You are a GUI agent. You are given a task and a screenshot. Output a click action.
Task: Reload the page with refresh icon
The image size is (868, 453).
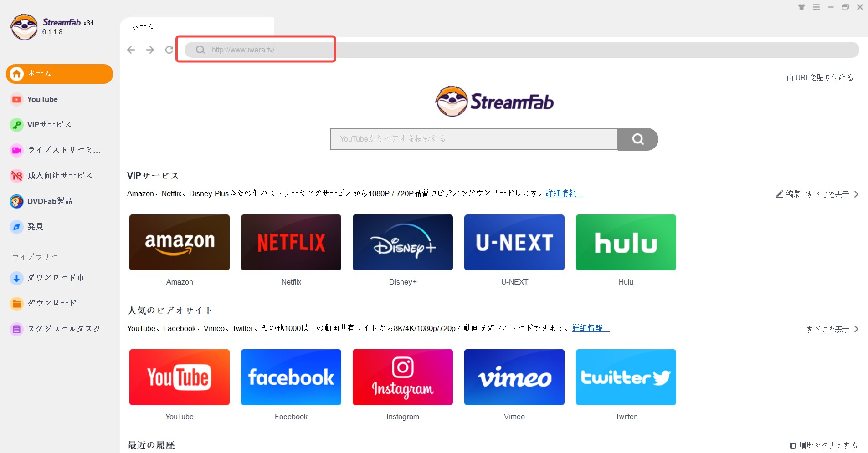click(169, 50)
